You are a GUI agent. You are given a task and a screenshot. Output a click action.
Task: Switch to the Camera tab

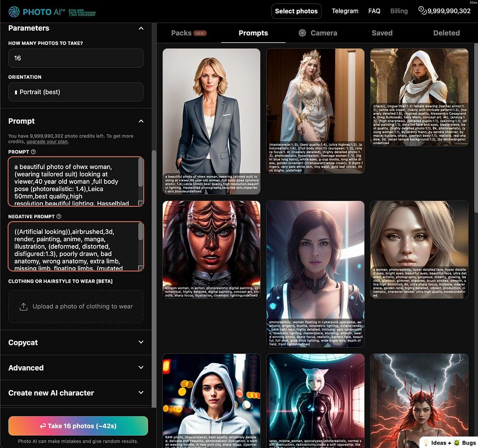[318, 33]
